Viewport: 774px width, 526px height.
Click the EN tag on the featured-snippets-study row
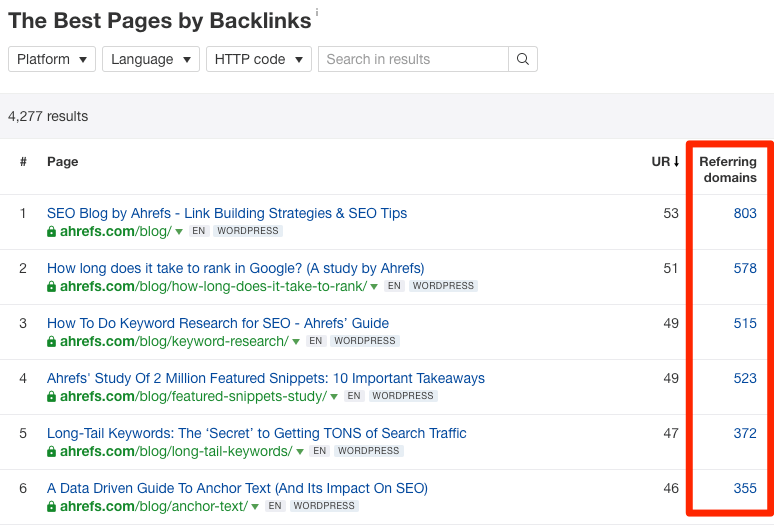point(354,396)
